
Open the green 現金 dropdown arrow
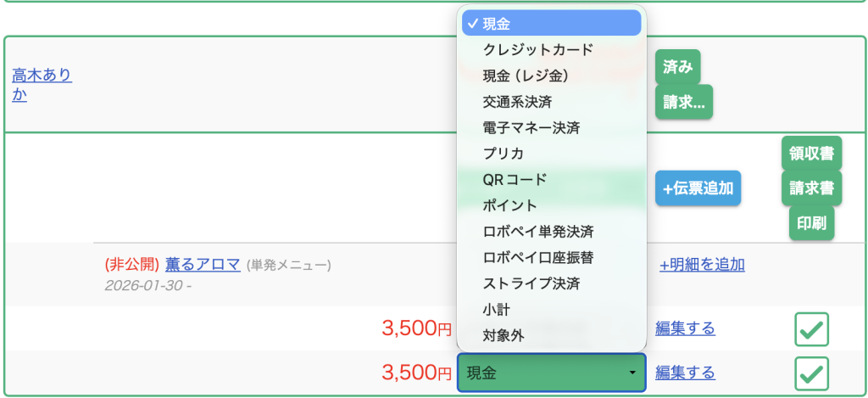click(632, 373)
